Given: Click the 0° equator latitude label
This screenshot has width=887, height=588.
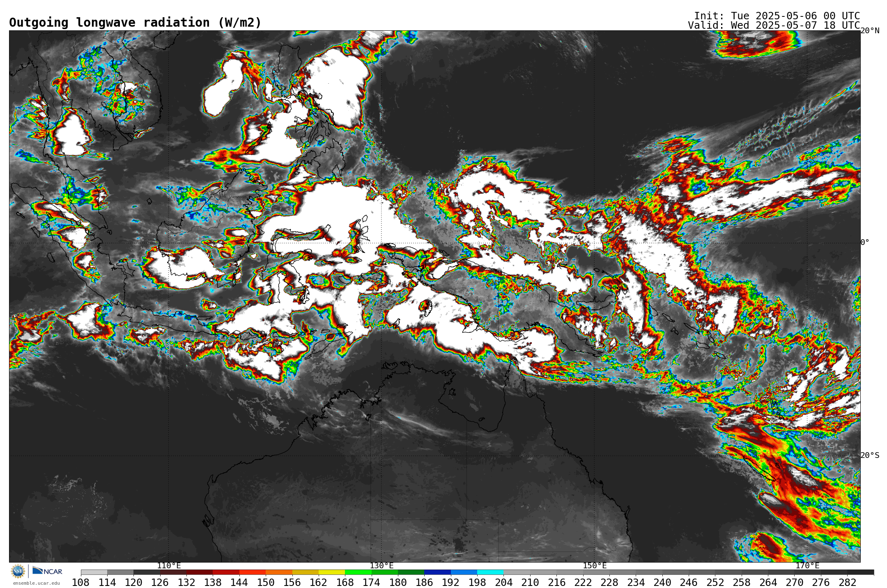Looking at the screenshot, I should click(865, 243).
